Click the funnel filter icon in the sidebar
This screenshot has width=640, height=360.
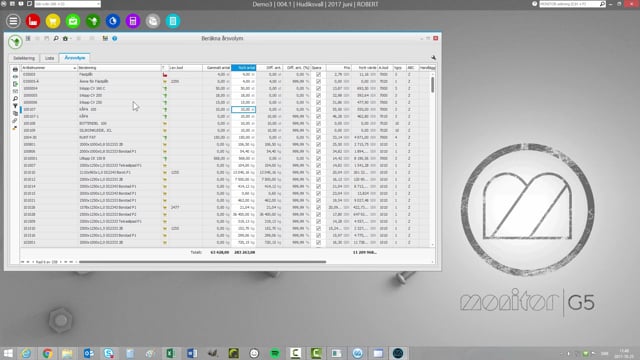point(15,106)
